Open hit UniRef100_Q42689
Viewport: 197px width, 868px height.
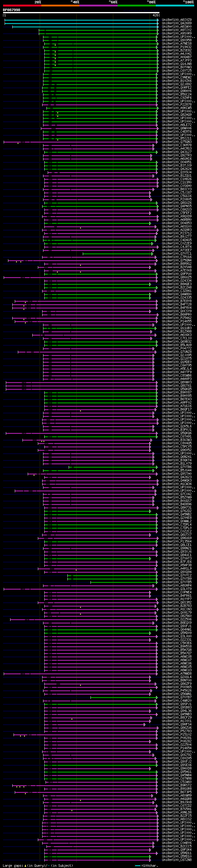[177, 23]
